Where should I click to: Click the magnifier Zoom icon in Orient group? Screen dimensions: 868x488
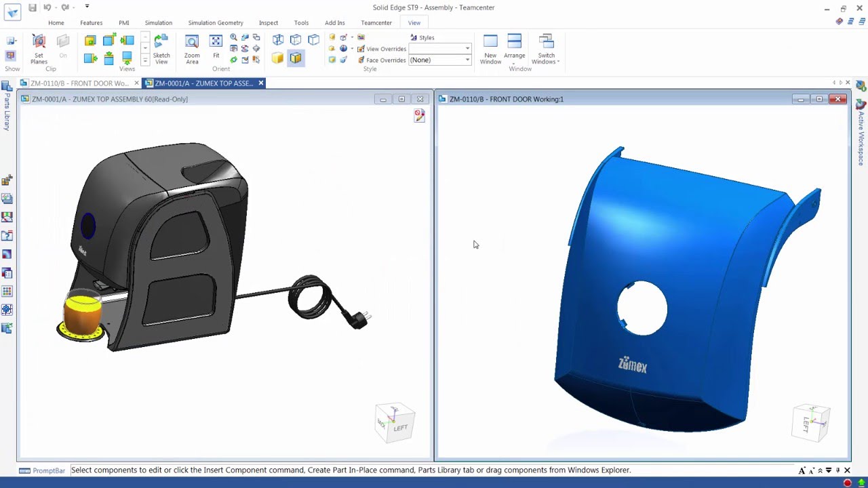point(234,37)
